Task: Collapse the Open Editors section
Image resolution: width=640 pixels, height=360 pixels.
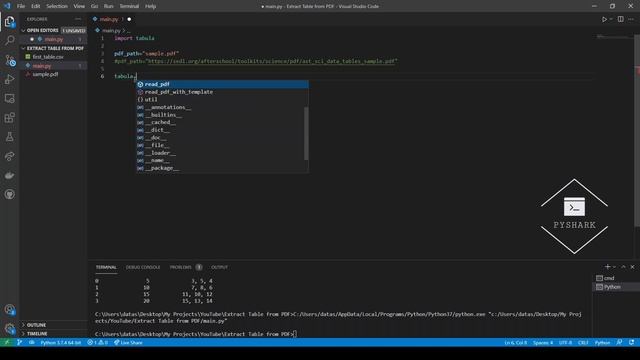Action: (x=42, y=31)
